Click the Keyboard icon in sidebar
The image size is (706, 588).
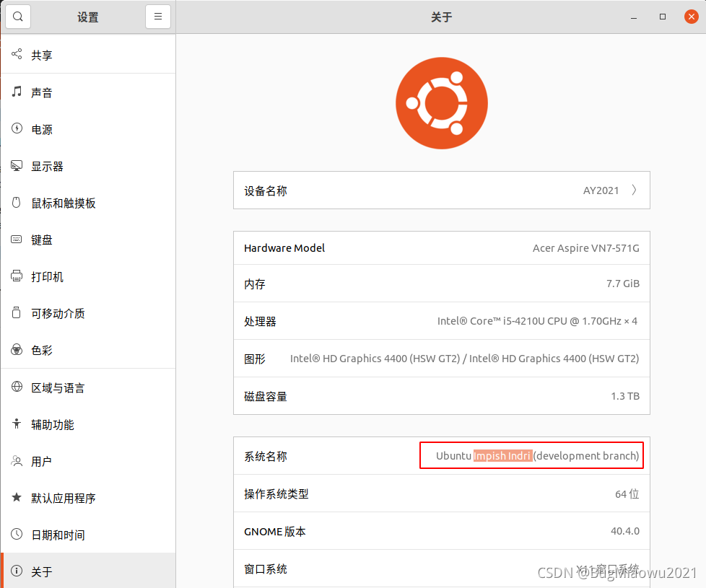[x=17, y=240]
